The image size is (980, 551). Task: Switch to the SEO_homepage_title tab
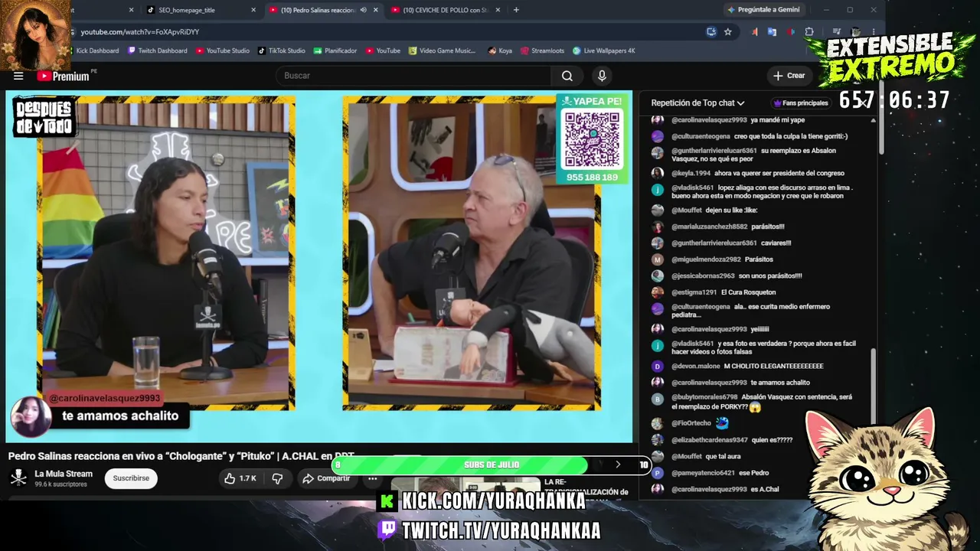(x=199, y=10)
